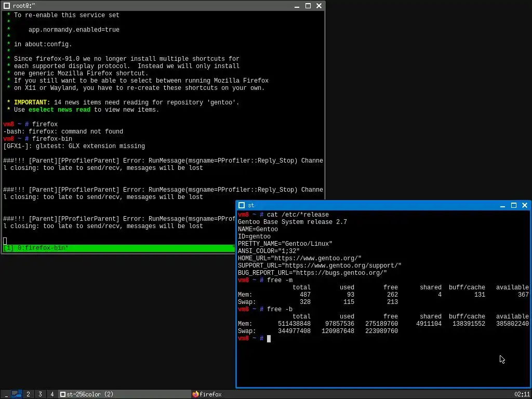Click the yellow 'IMPORTANT:' text
532x399 pixels.
click(32, 102)
